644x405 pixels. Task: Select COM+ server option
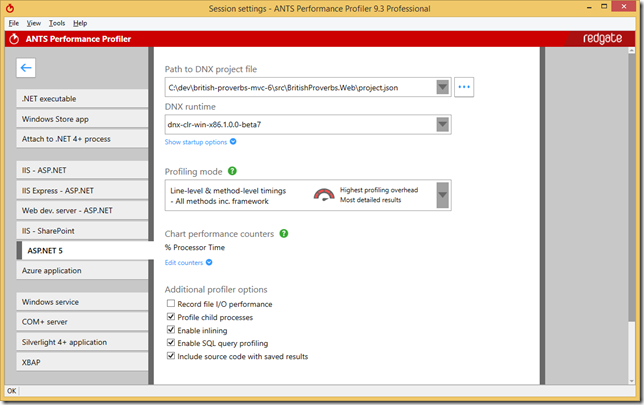pos(82,322)
